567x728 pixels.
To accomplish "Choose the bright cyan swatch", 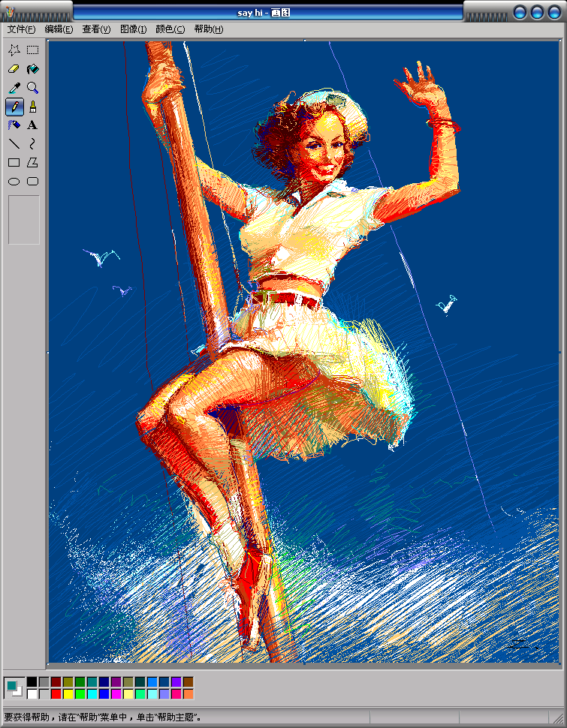I will point(92,694).
